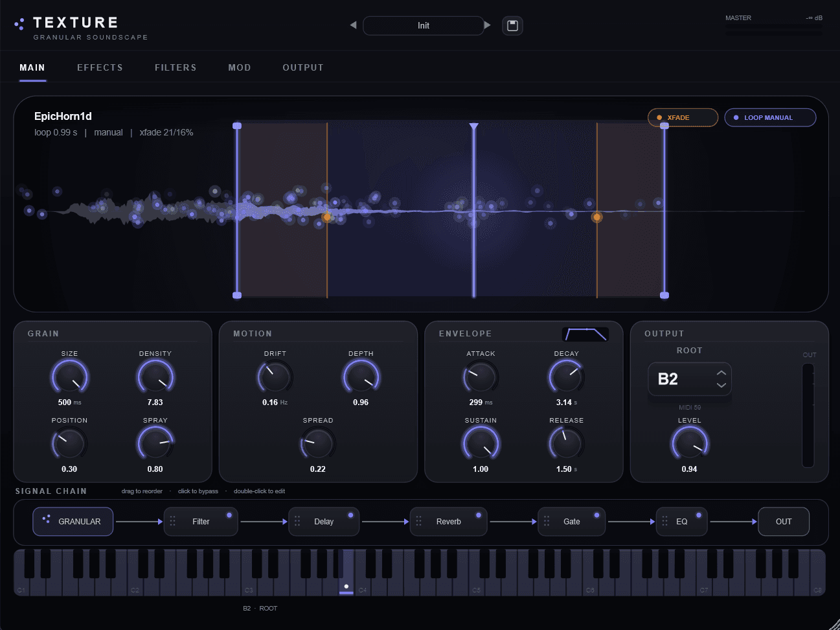Toggle the XFADE button
The width and height of the screenshot is (840, 630).
point(683,117)
